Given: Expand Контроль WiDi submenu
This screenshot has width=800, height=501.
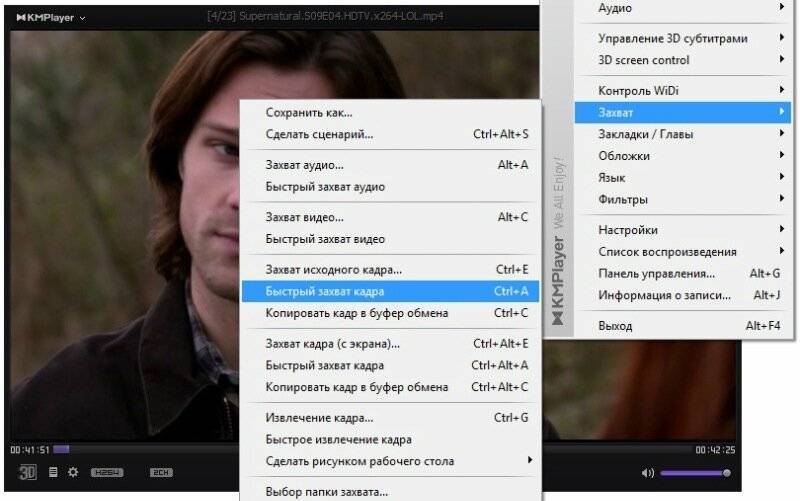Looking at the screenshot, I should (683, 91).
